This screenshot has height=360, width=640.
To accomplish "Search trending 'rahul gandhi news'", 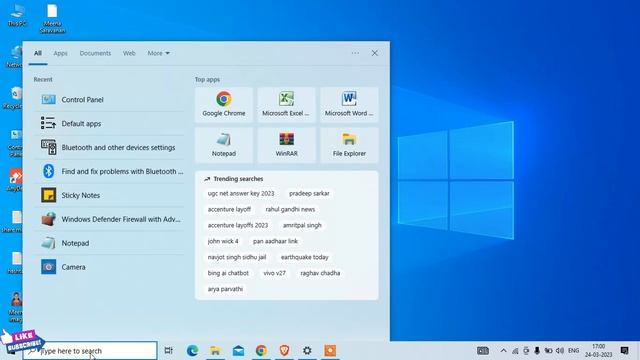I will (x=290, y=209).
